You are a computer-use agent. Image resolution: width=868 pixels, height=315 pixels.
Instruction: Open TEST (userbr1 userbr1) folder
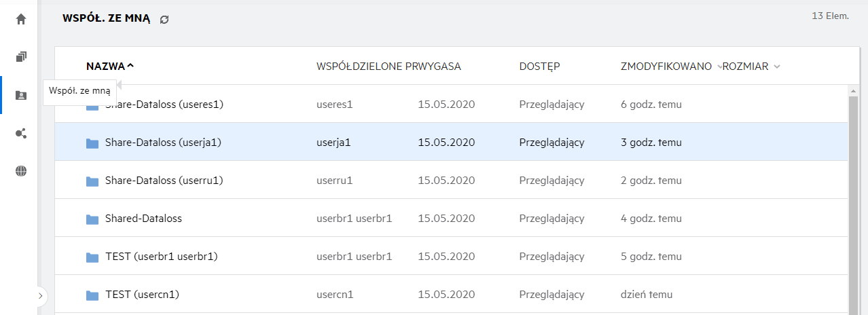tap(161, 257)
